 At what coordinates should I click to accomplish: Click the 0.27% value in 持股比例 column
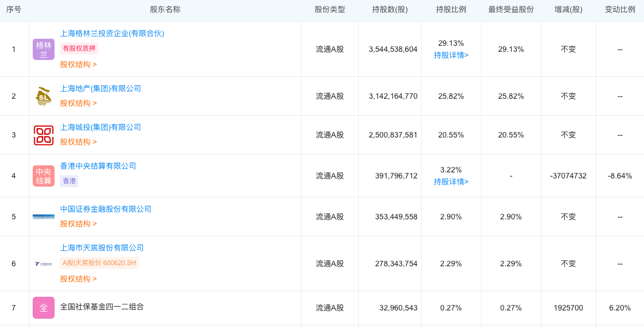[x=451, y=308]
